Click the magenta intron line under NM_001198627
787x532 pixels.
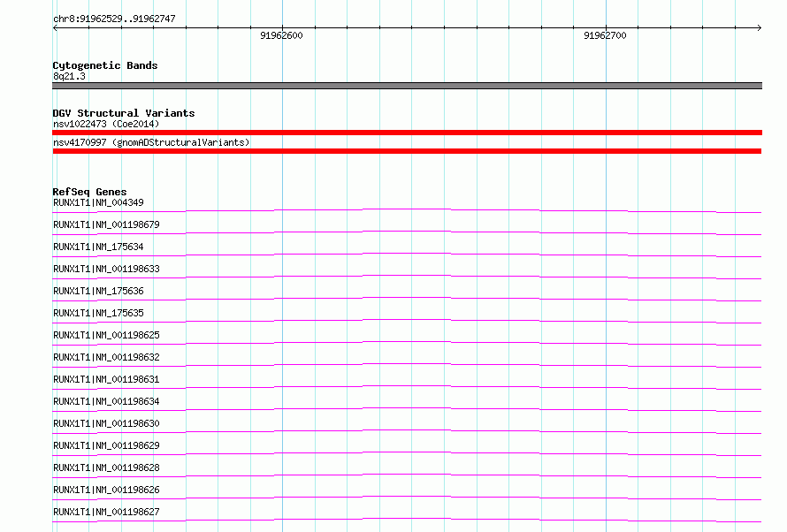coord(407,518)
